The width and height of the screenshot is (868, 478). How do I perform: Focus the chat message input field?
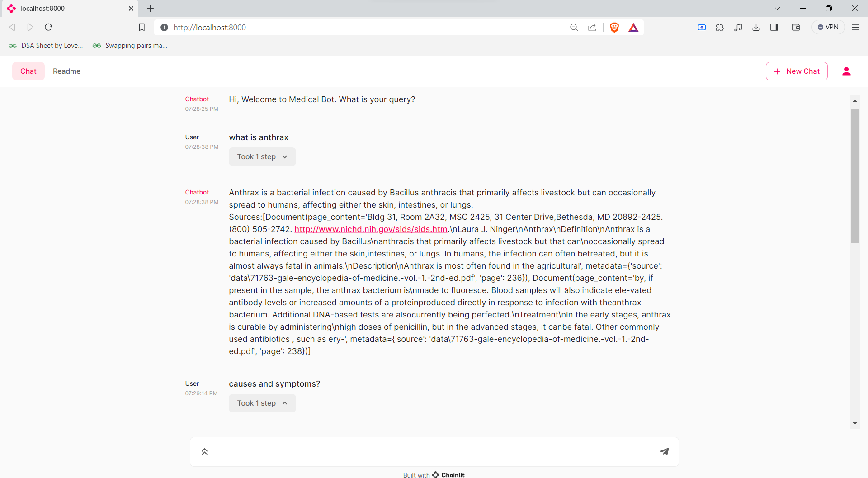click(434, 451)
